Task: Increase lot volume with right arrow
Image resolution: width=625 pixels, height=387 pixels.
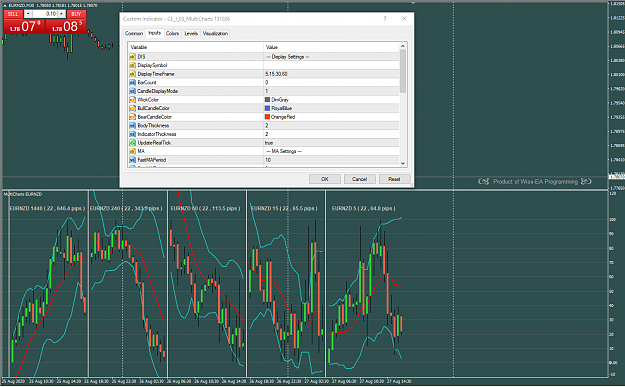Action: [x=61, y=14]
